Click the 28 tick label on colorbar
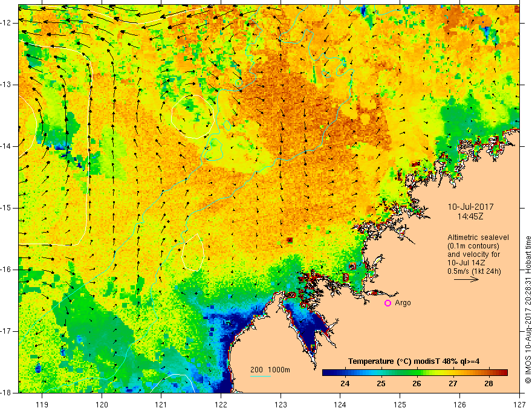The image size is (532, 411). (488, 384)
